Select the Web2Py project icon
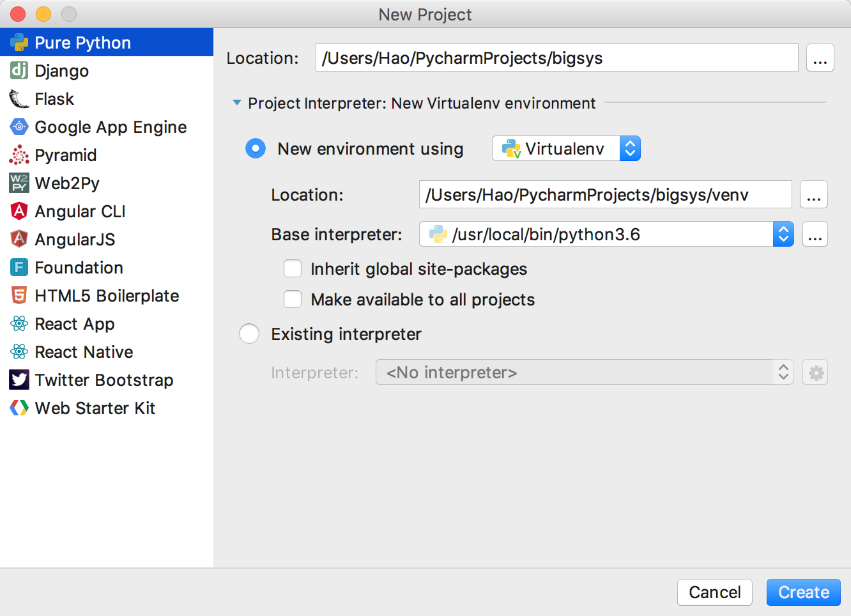Viewport: 851px width, 616px height. point(19,183)
